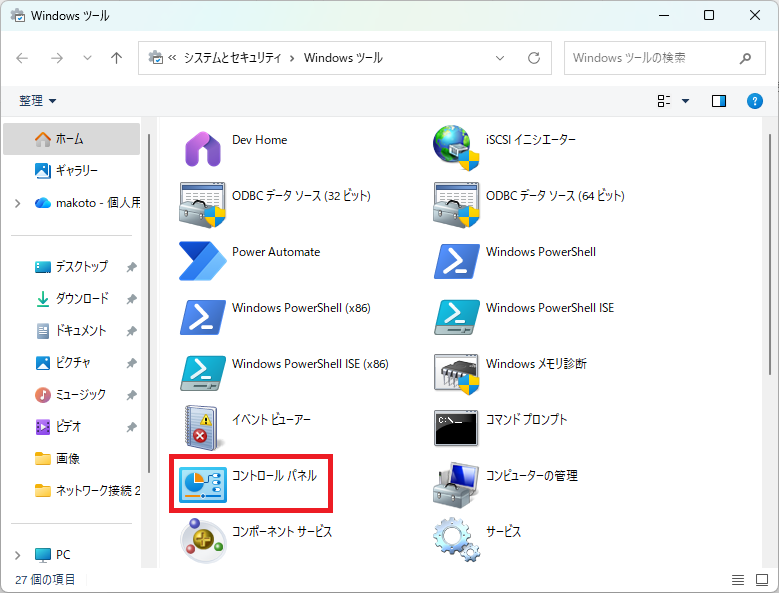
Task: Open the iSCSI イニシエーター icon
Action: click(x=456, y=148)
